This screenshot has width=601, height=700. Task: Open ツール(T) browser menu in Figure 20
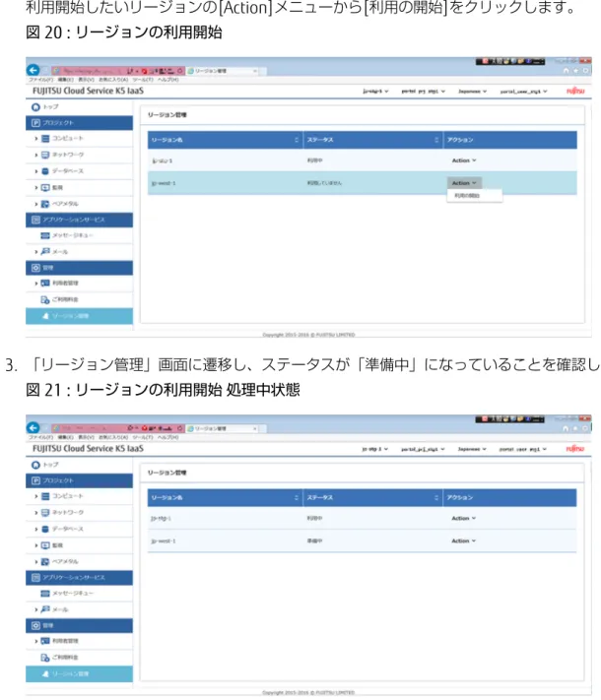[143, 80]
